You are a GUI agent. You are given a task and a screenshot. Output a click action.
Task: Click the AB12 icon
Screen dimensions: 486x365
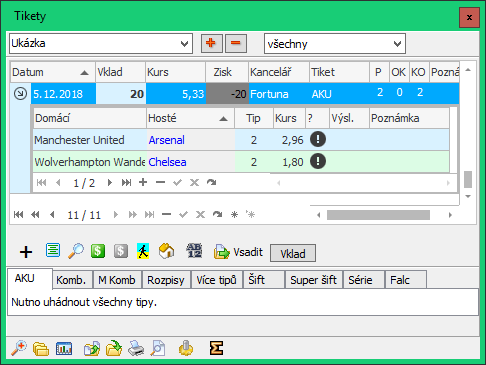pos(194,251)
